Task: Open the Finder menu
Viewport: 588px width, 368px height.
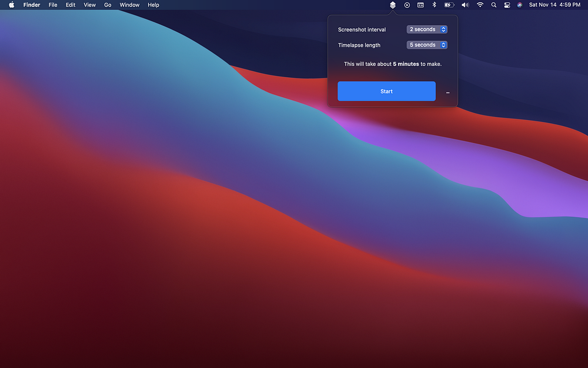Action: [32, 5]
